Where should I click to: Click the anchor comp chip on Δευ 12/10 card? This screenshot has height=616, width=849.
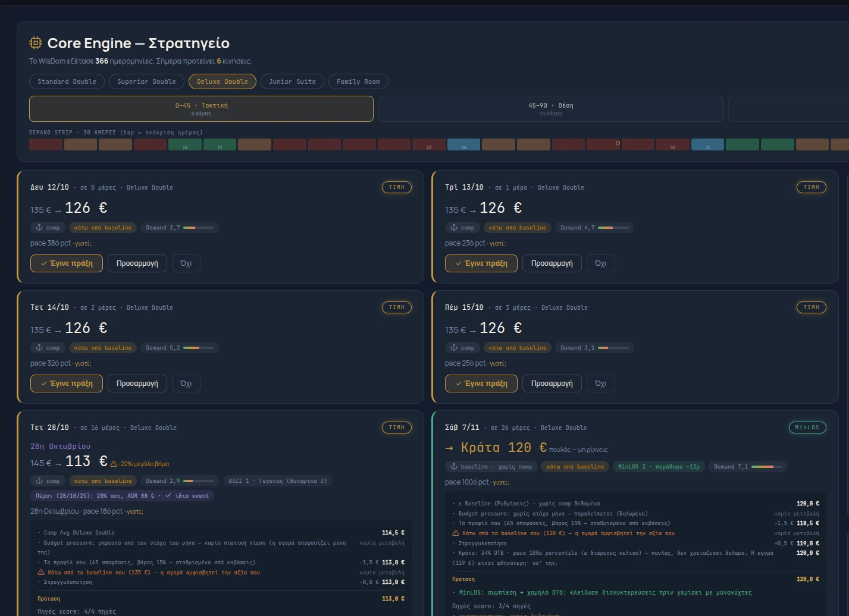(x=48, y=227)
